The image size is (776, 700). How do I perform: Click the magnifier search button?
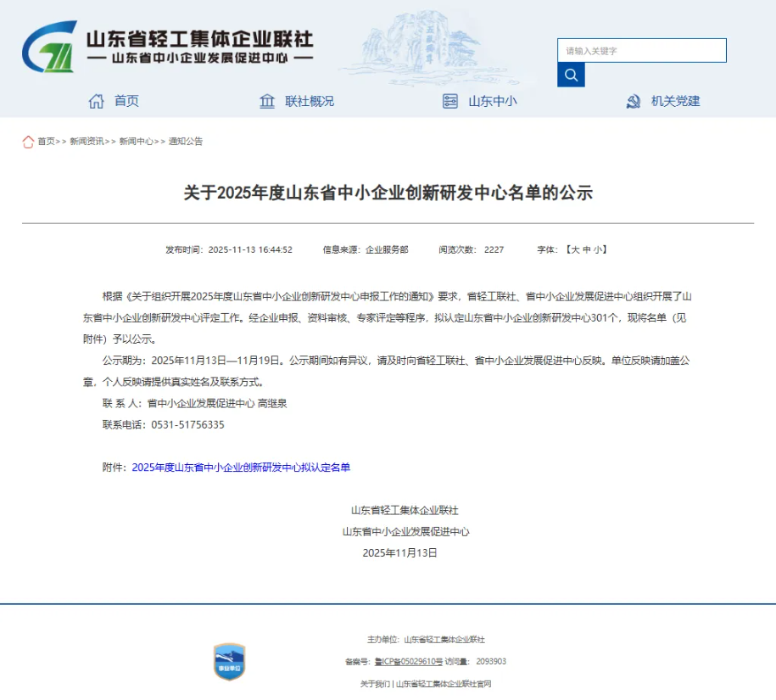571,75
